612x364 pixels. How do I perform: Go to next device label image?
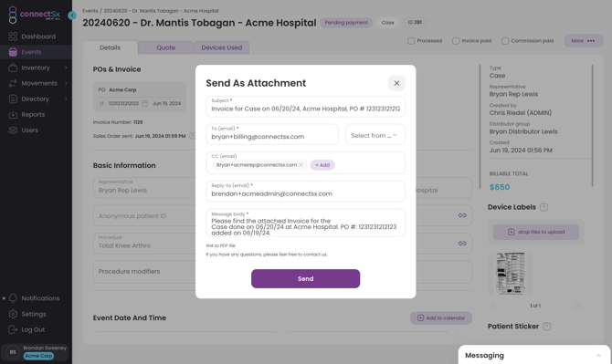coord(577,306)
